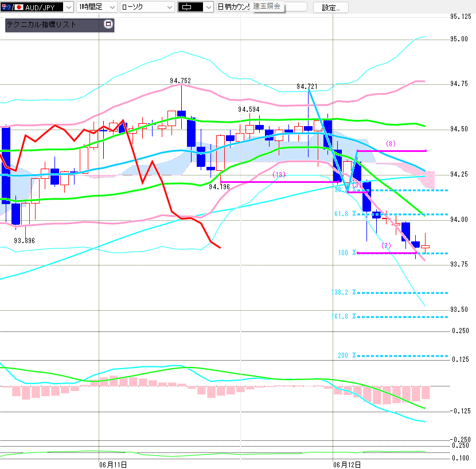Click the 100 % Fibonacci level label
The height and width of the screenshot is (469, 476).
(347, 253)
